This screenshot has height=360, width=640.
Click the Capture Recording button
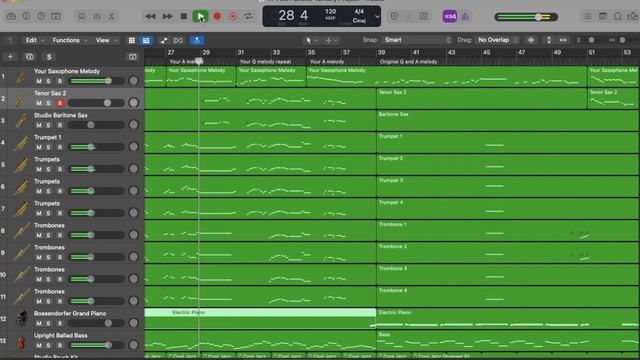[233, 16]
